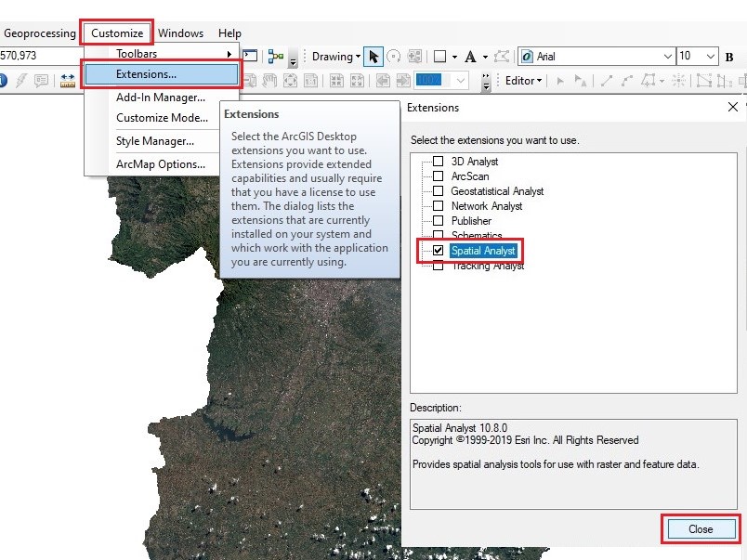Open the Arial font name dropdown
747x560 pixels.
(x=667, y=57)
